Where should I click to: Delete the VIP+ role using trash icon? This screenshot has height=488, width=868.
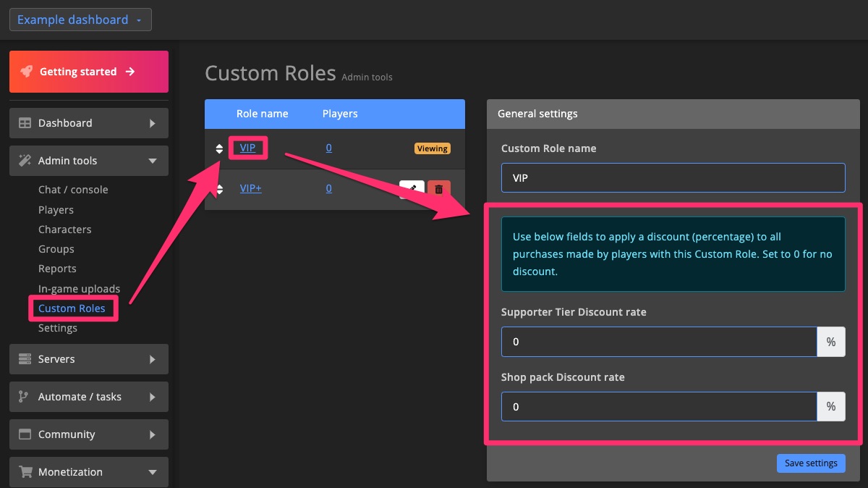pos(438,188)
